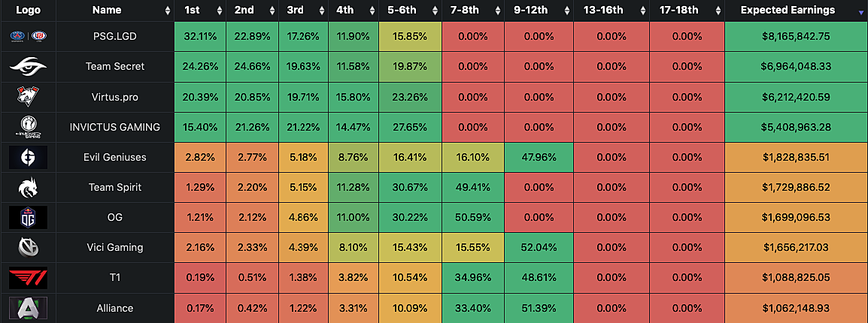Click the Team Spirit dragon logo
The image size is (868, 323).
click(27, 187)
